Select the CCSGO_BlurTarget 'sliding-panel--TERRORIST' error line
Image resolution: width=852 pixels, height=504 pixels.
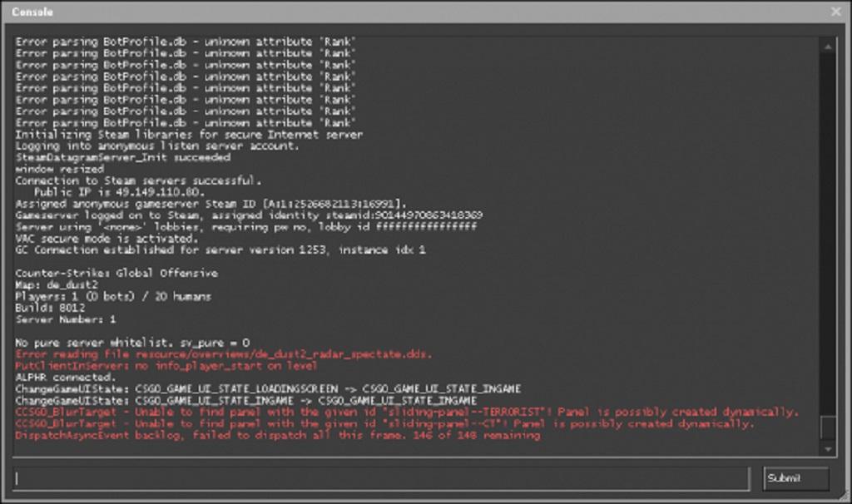pyautogui.click(x=407, y=413)
